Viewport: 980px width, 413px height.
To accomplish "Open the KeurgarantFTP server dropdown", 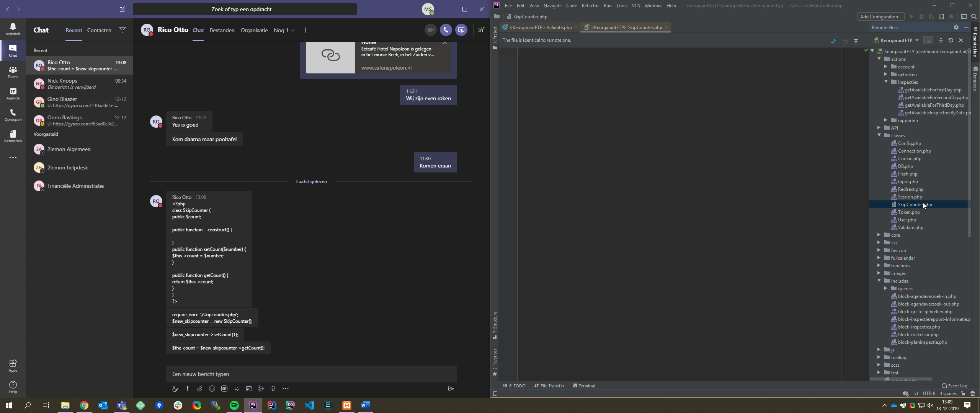I will pos(916,40).
